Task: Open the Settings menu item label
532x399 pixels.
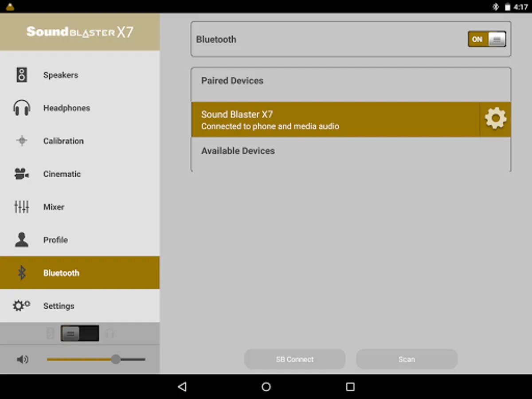Action: coord(59,306)
